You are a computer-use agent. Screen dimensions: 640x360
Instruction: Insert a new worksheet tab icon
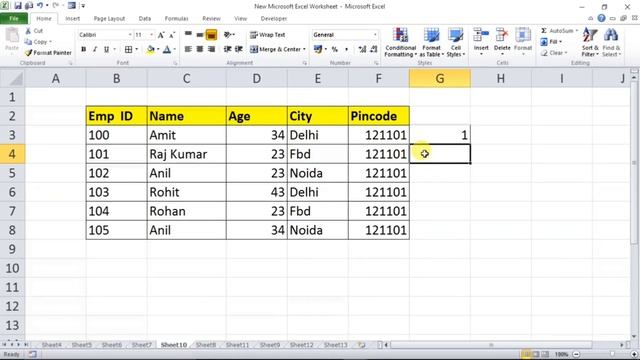[x=362, y=345]
